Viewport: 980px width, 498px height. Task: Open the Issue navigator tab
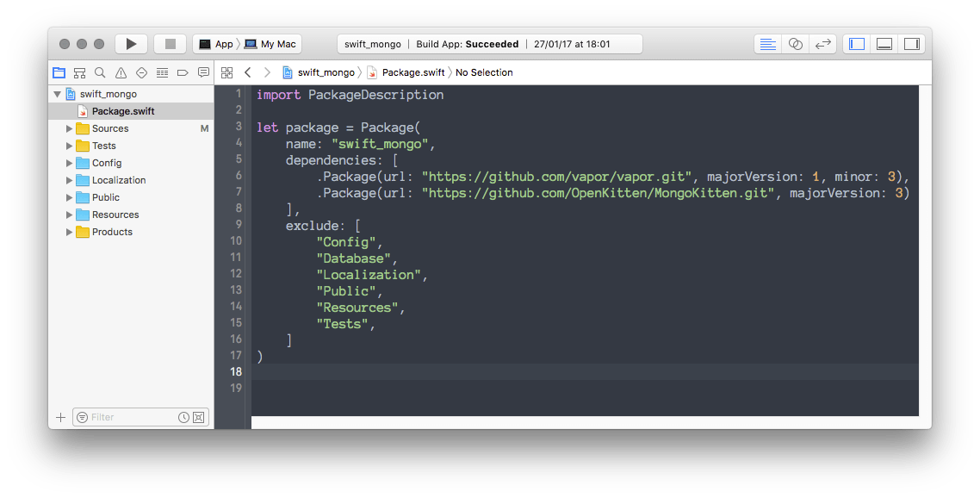(x=121, y=72)
